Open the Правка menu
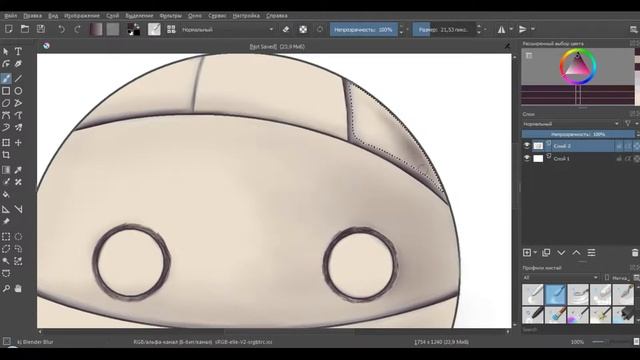Viewport: 640px width, 360px height. [33, 16]
